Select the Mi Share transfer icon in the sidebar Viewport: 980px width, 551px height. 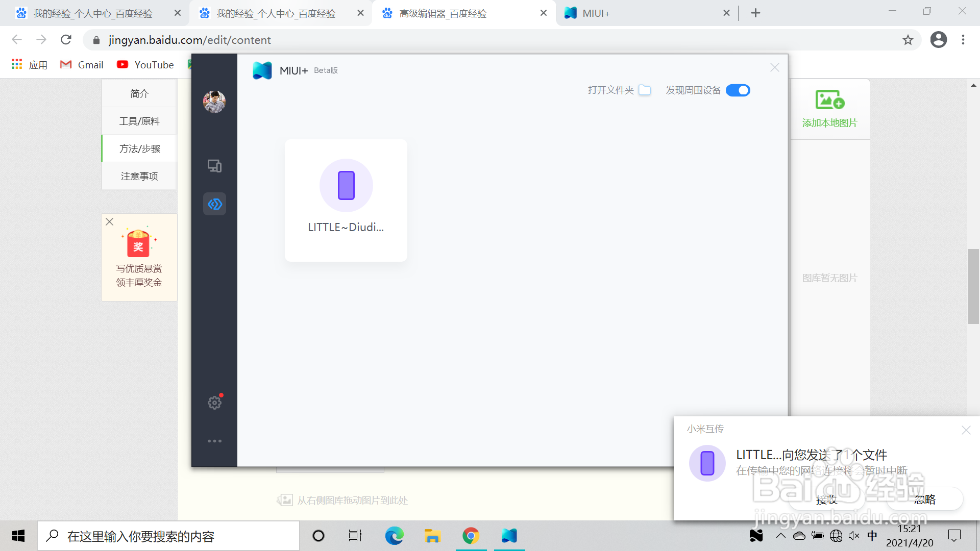pos(214,204)
